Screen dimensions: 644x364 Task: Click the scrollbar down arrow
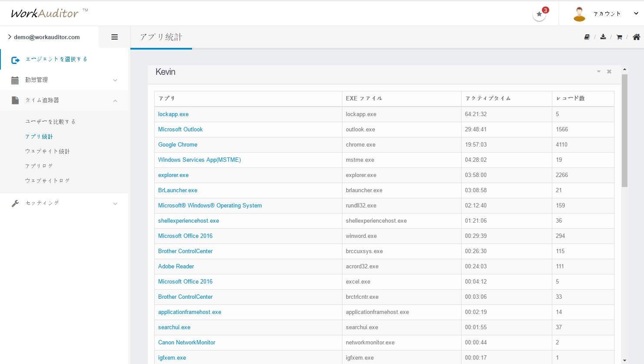coord(624,360)
